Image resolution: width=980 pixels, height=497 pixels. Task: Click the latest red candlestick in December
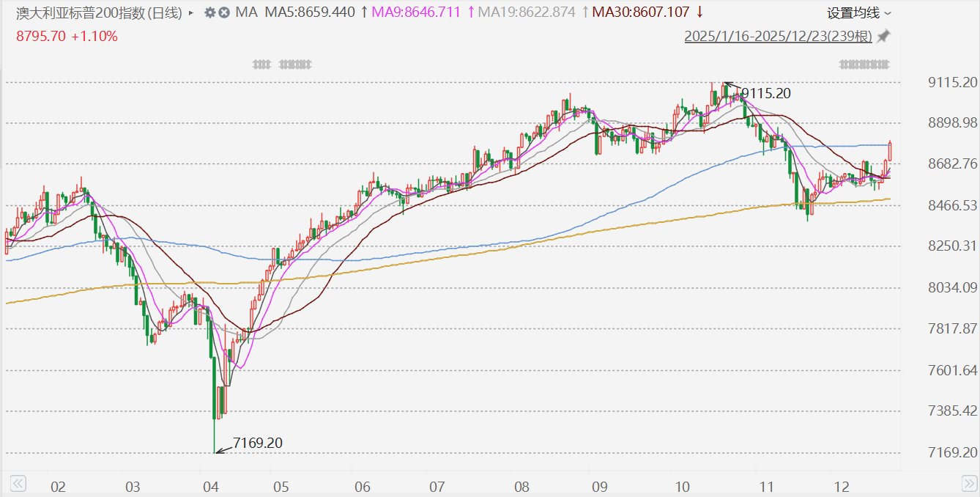point(890,150)
